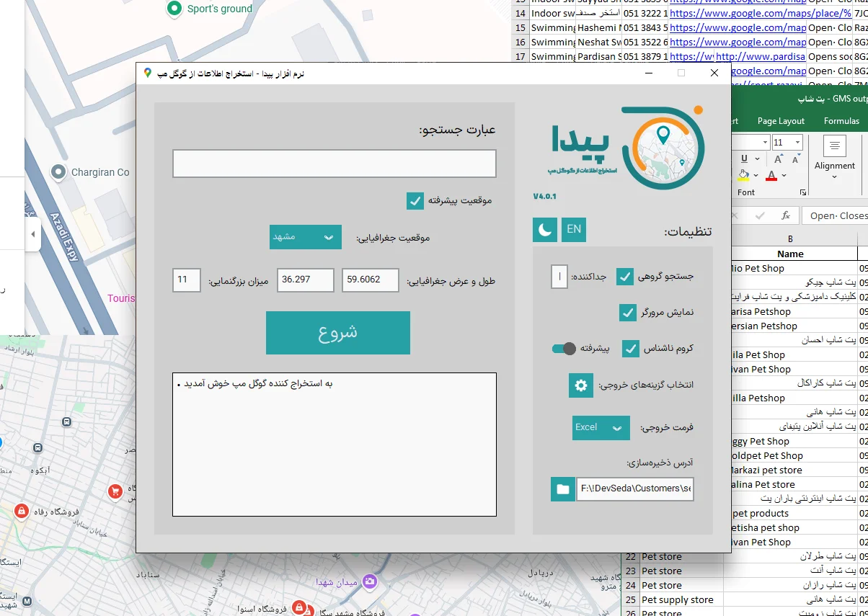Open the مشهد city dropdown
This screenshot has height=616, width=868.
click(305, 237)
